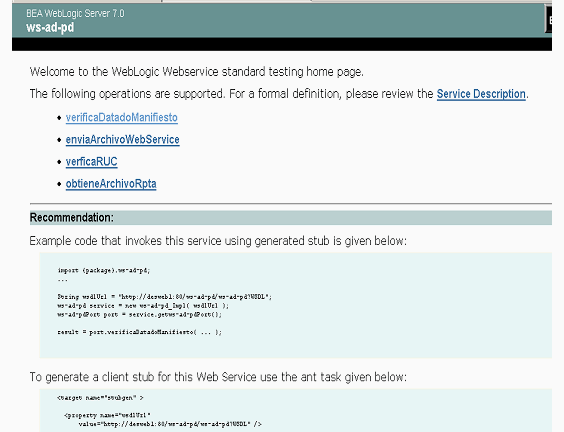Open the verficaRUC operation link
Viewport: 564px width, 432px height.
point(91,162)
